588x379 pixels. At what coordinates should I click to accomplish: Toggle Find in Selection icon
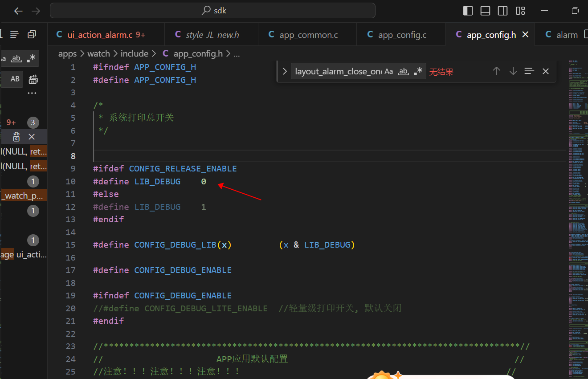point(529,71)
